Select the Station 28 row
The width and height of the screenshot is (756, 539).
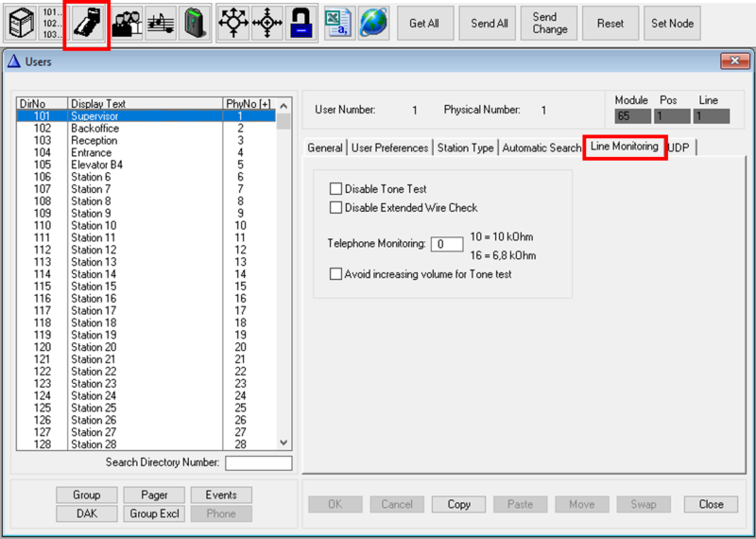(x=146, y=444)
